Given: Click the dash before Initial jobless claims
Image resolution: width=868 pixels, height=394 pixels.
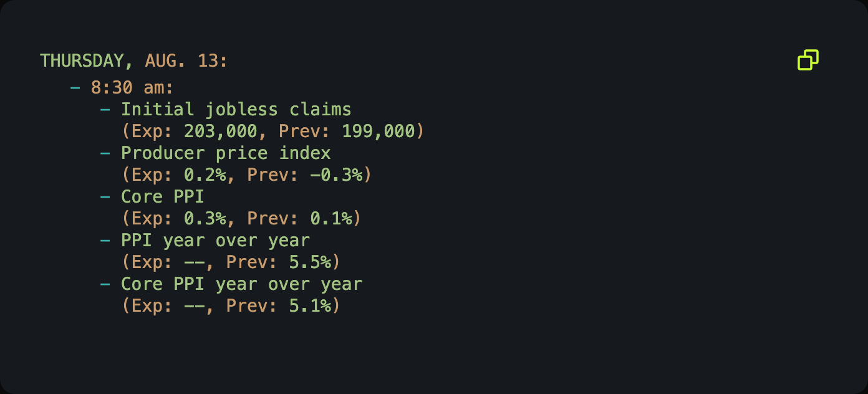Looking at the screenshot, I should tap(105, 110).
